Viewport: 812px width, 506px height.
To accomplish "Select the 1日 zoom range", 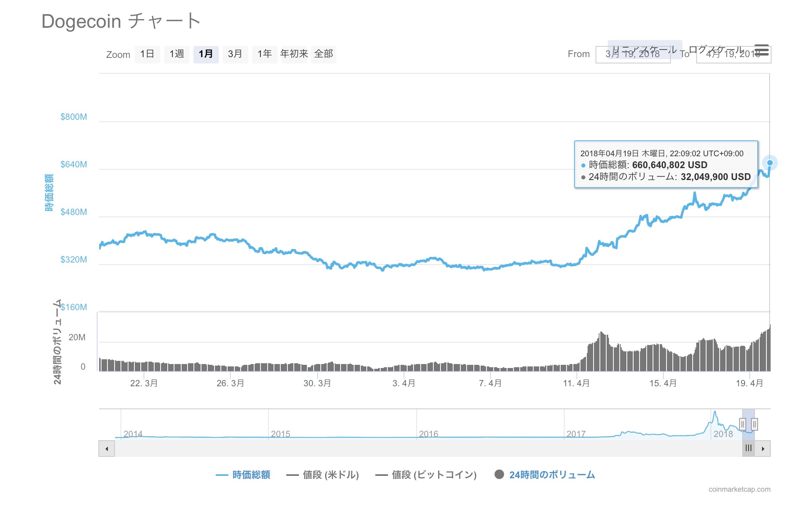I will [x=147, y=54].
